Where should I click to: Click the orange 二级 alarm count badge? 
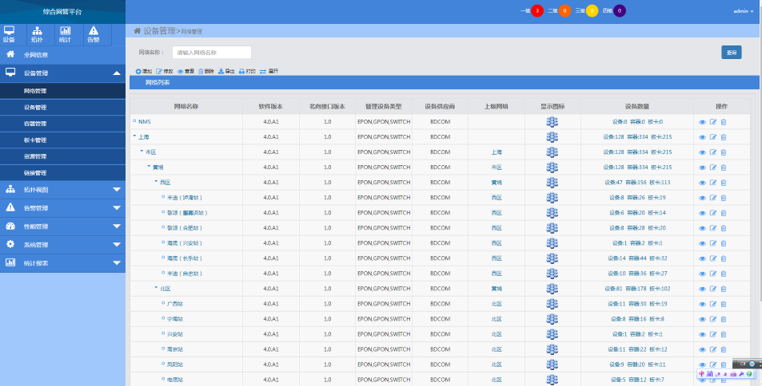point(565,11)
